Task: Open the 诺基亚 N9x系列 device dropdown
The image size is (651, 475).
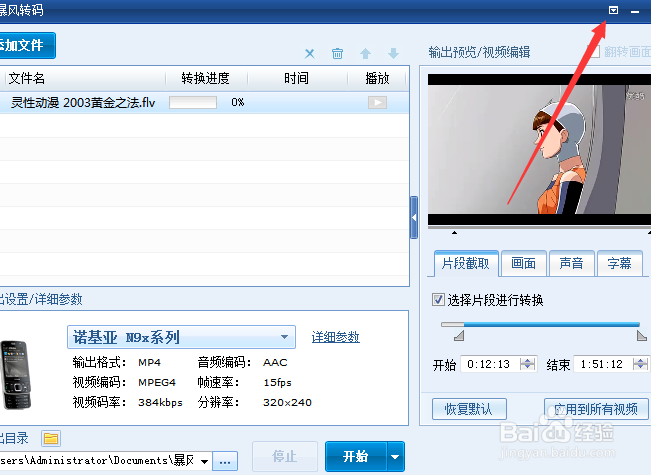Action: [x=181, y=337]
